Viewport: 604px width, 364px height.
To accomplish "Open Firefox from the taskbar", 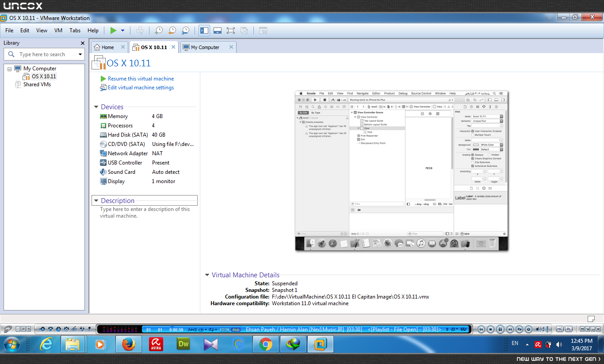I will pos(128,344).
